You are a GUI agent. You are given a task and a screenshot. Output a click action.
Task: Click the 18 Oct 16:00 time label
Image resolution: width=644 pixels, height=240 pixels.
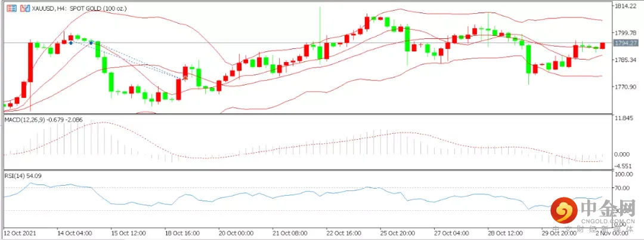pos(182,233)
